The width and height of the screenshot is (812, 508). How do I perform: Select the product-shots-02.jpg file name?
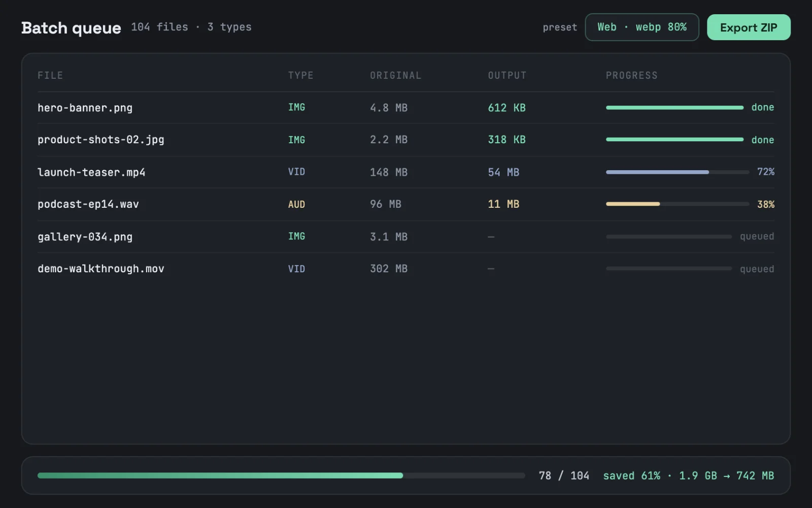tap(100, 140)
